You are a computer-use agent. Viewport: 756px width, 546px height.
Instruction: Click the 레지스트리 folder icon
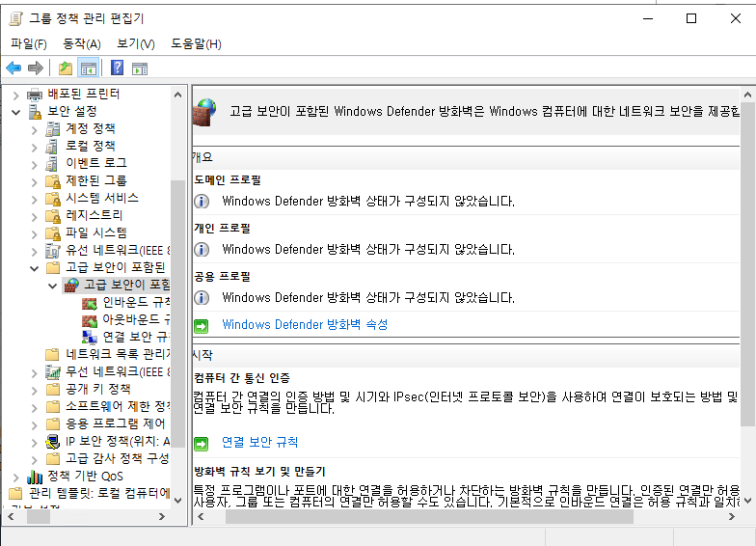pos(52,216)
